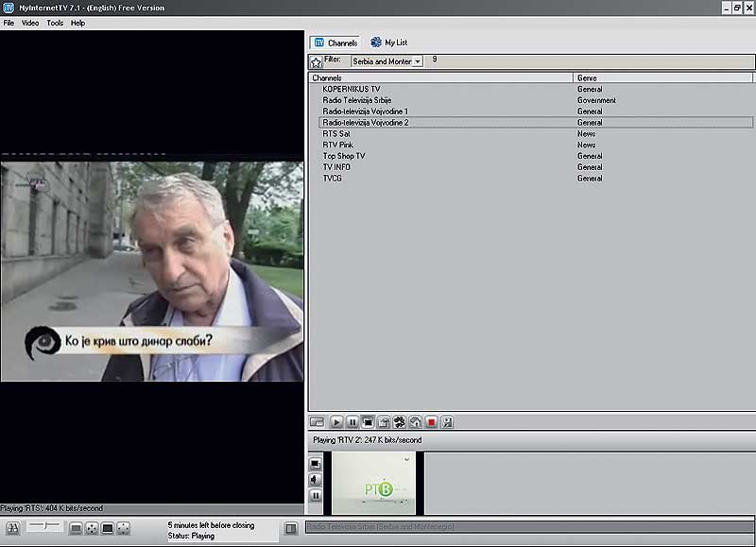756x547 pixels.
Task: Click the Radio Televizija Srbije address field
Action: click(529, 527)
